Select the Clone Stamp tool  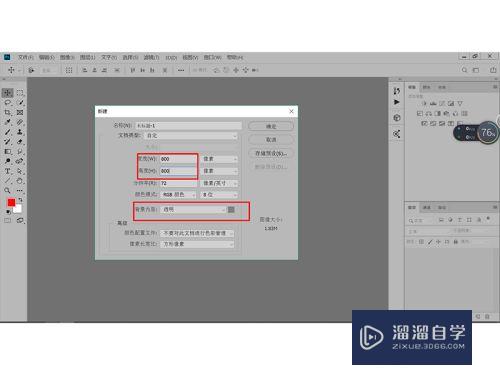tap(20, 132)
